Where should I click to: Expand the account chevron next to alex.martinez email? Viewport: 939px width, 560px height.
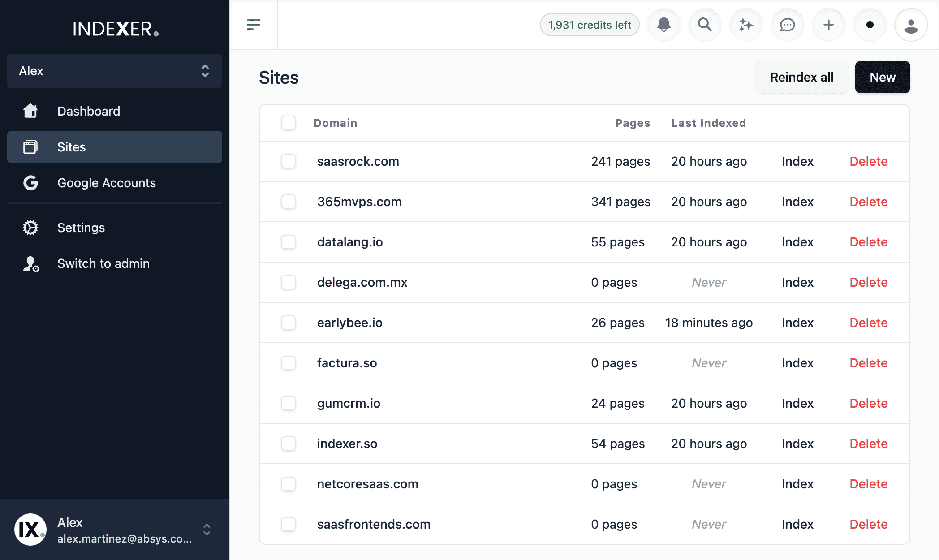pyautogui.click(x=207, y=531)
